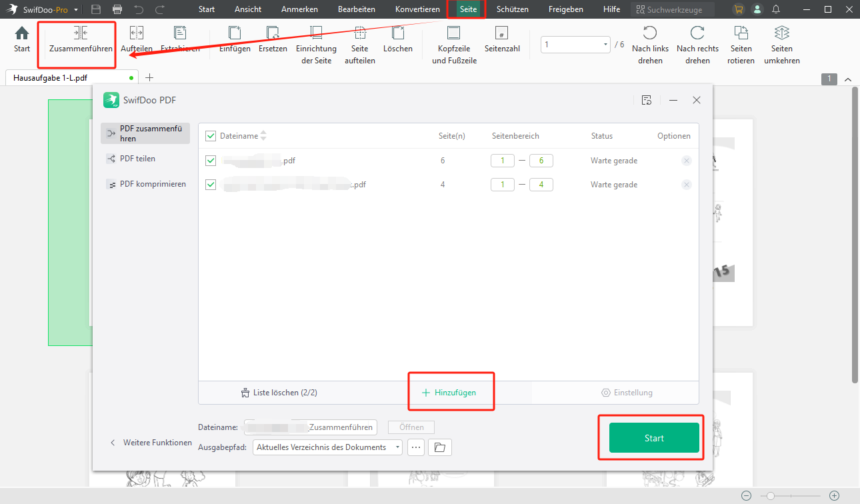
Task: Open the page number dropdown in ribbon
Action: click(x=605, y=45)
